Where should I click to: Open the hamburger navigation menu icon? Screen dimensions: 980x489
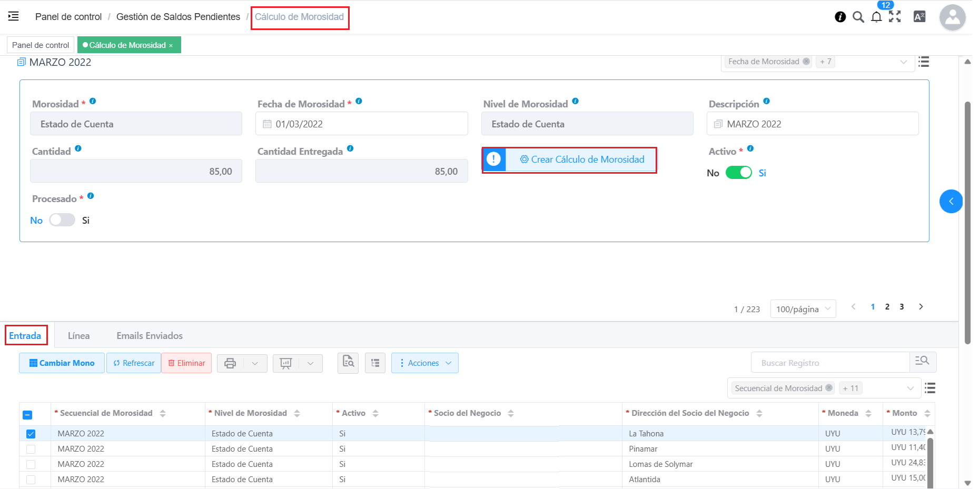pos(14,16)
